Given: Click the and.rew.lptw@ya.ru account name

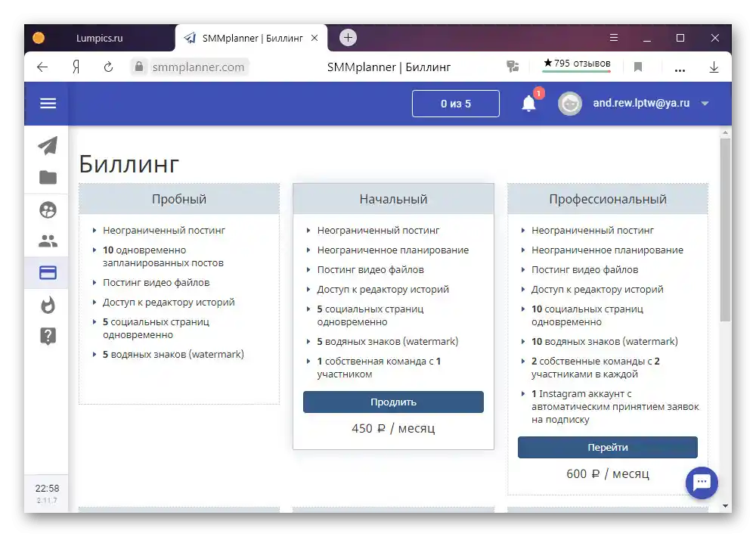Looking at the screenshot, I should 641,103.
